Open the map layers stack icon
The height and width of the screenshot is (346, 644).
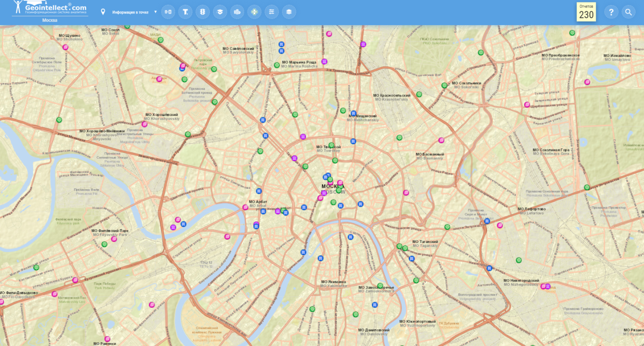[289, 12]
